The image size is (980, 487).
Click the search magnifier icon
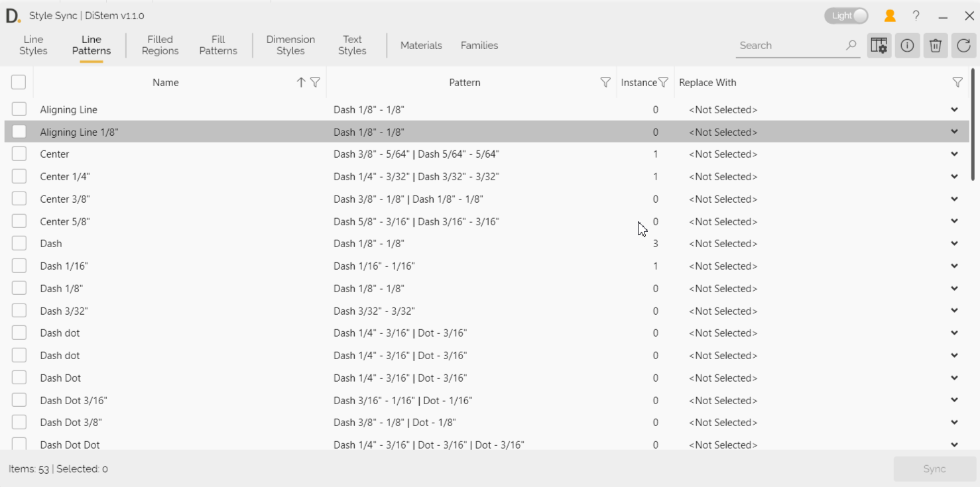(851, 45)
